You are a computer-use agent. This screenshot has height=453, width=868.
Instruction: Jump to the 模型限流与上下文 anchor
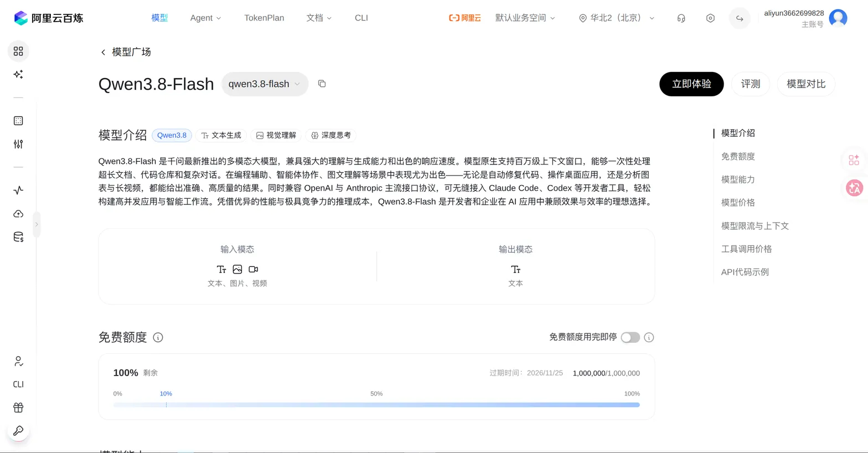pos(755,226)
